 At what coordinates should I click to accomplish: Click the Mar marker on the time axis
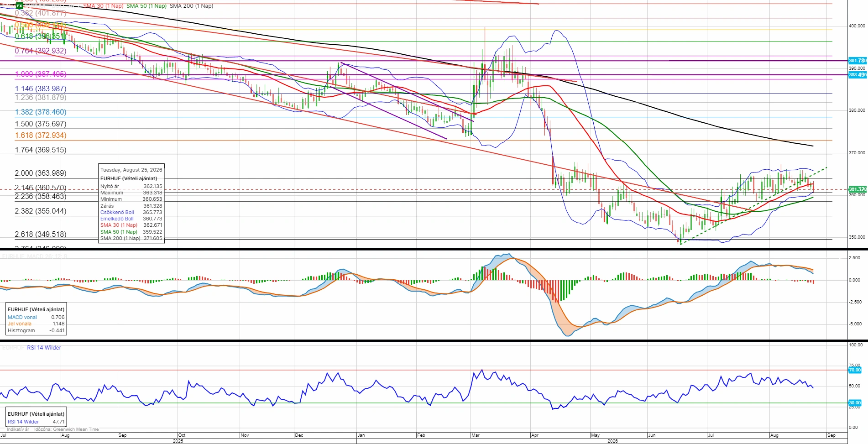(476, 435)
